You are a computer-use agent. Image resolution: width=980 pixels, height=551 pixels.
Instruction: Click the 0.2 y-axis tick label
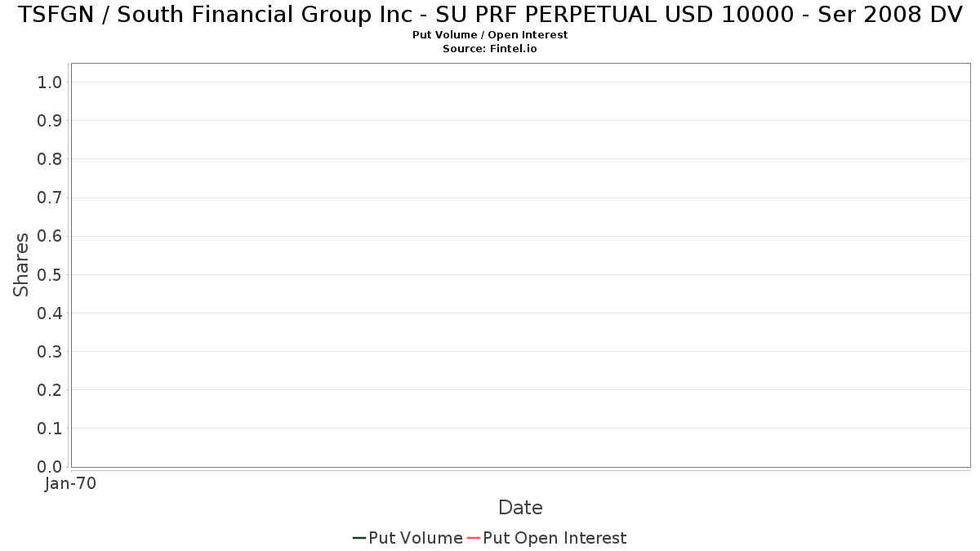[x=50, y=390]
